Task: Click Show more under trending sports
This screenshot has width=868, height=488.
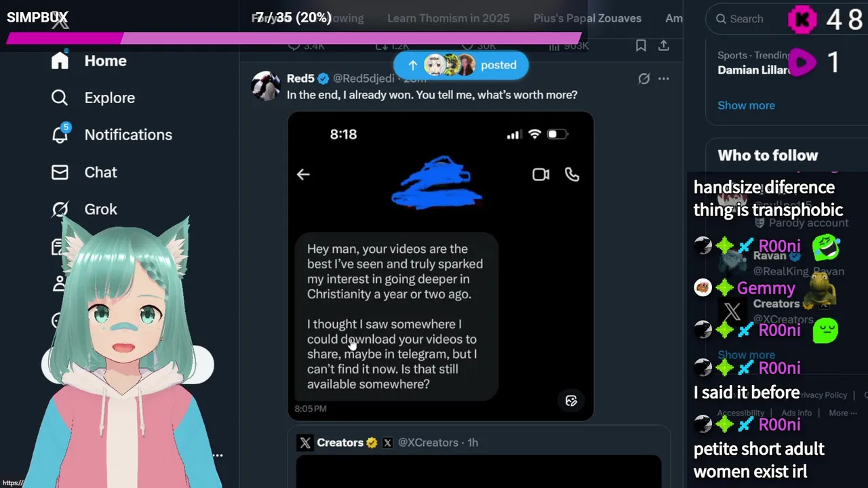Action: (746, 105)
